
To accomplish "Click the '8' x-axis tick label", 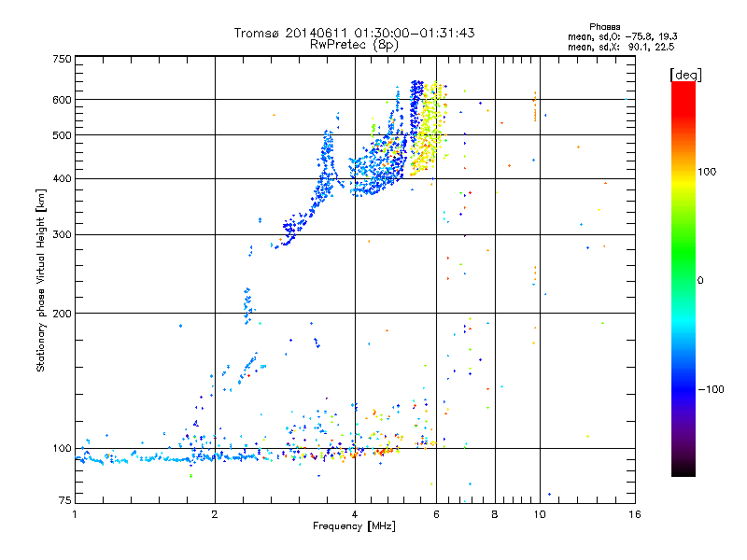I will click(x=495, y=514).
